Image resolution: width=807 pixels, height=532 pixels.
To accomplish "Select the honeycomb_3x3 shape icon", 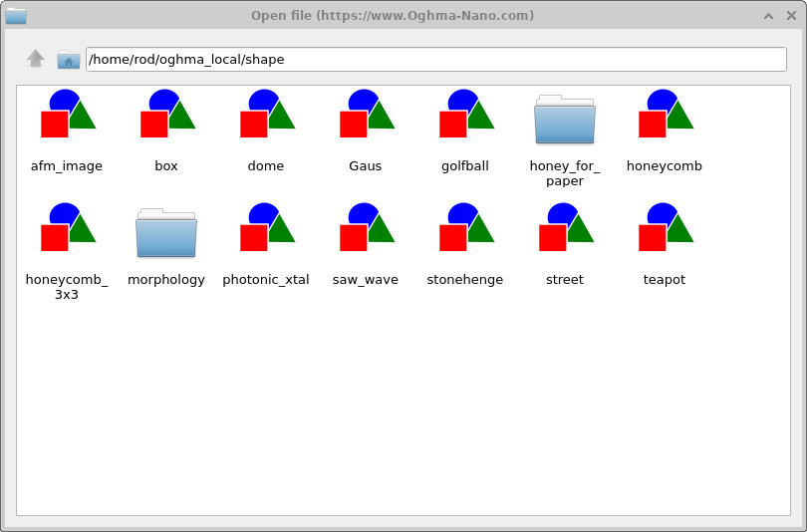I will (x=68, y=227).
